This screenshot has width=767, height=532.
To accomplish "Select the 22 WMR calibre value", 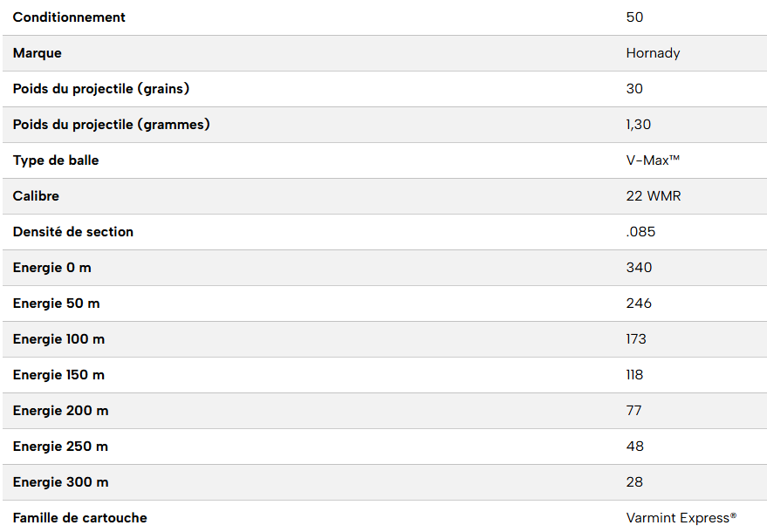I will click(653, 196).
